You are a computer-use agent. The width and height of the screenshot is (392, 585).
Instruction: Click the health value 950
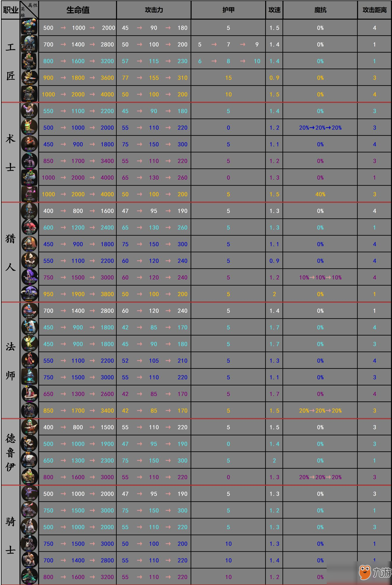click(x=48, y=294)
